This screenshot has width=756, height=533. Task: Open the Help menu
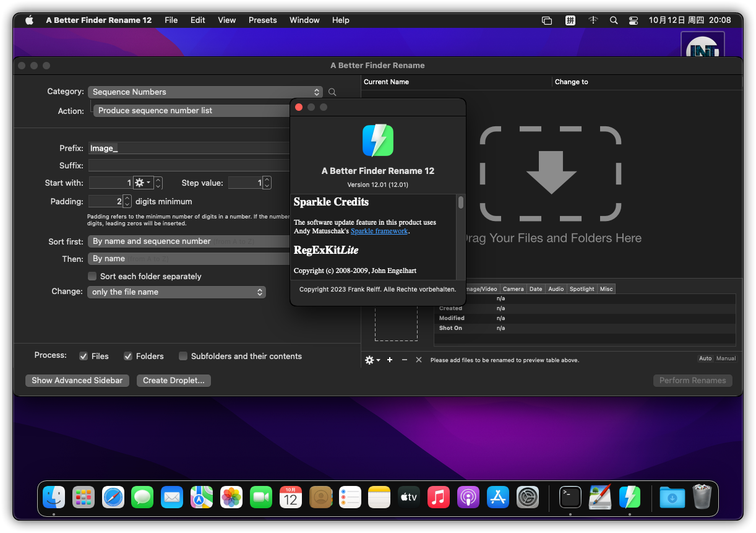(x=341, y=20)
